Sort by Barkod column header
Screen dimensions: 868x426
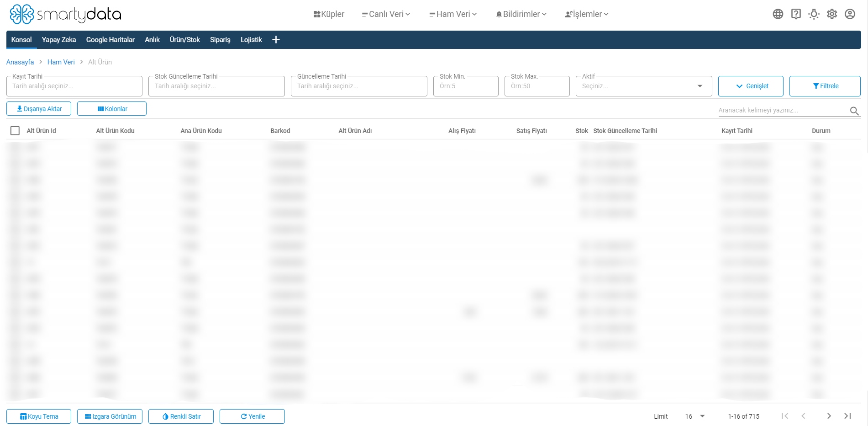(280, 131)
